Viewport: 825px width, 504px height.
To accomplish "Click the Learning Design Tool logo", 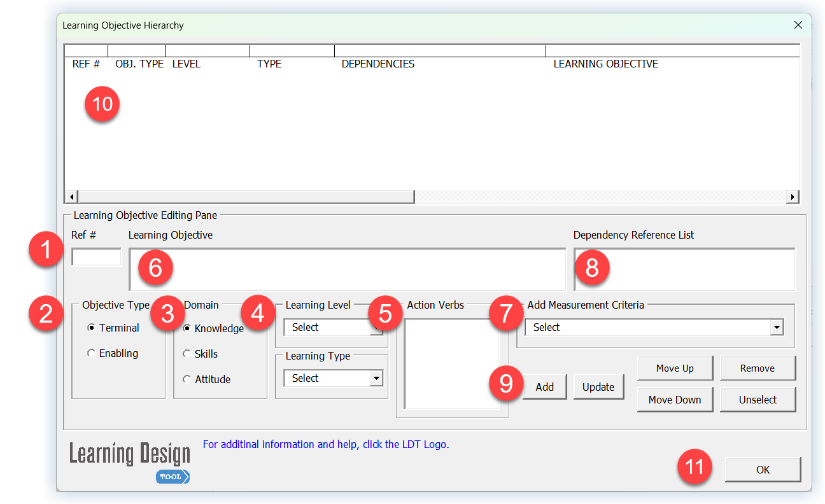I will tap(129, 453).
